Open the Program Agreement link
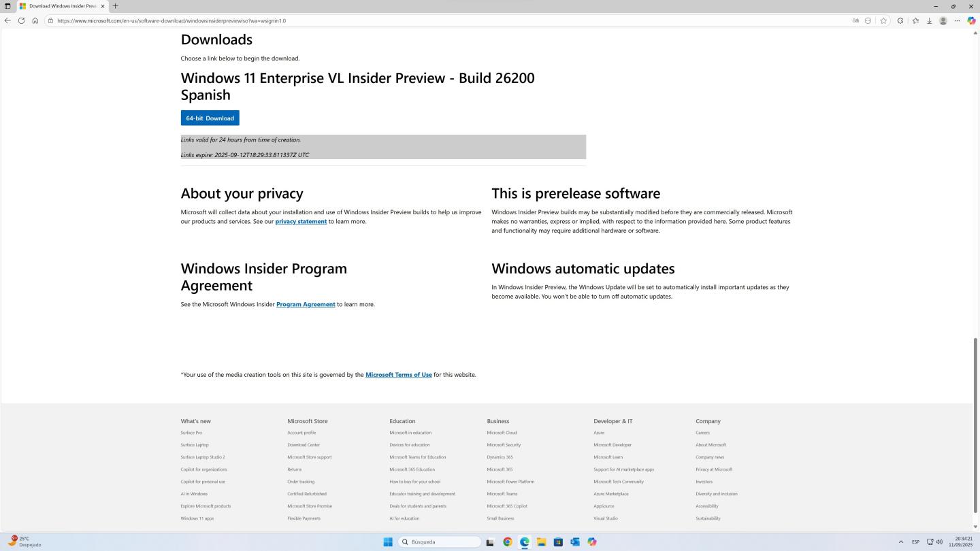 click(306, 305)
